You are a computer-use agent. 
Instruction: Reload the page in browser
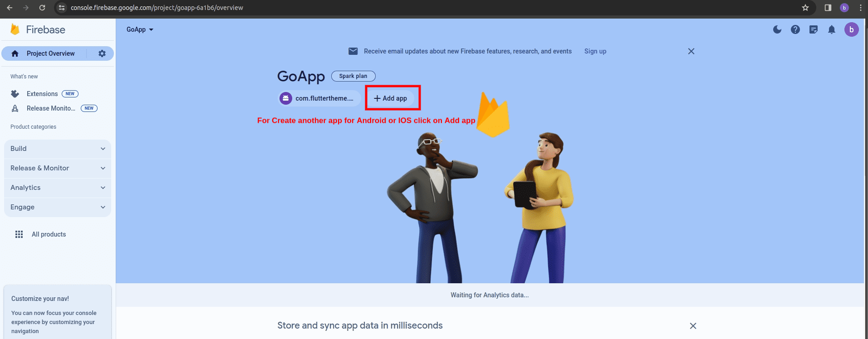click(x=42, y=8)
